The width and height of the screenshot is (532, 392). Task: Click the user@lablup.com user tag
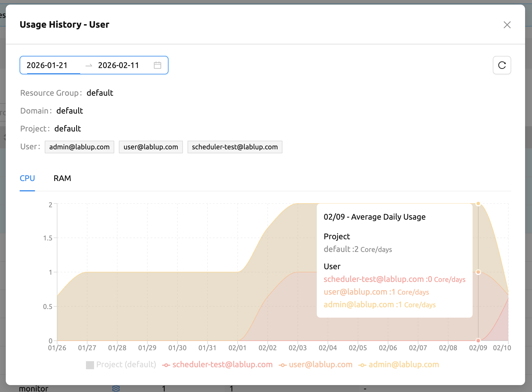click(x=151, y=147)
